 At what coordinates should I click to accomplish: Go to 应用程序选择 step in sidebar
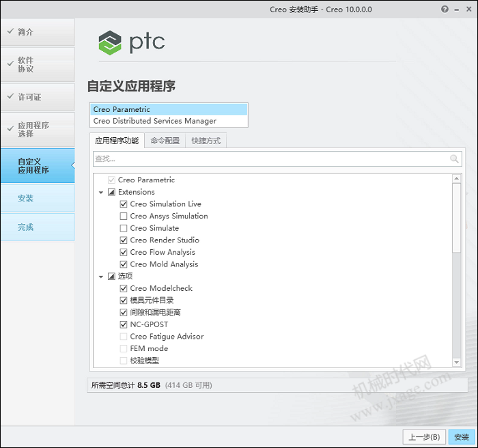pos(37,129)
